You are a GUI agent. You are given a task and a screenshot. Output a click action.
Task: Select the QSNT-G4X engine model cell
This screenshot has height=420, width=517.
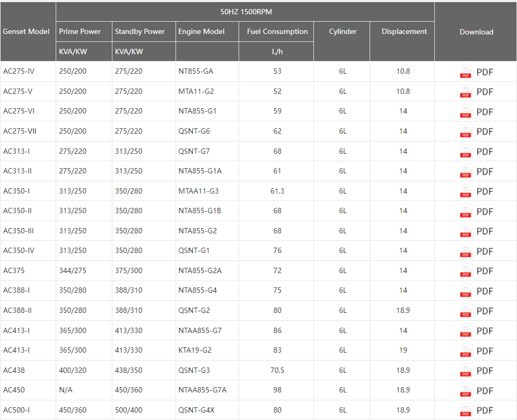[x=207, y=410]
